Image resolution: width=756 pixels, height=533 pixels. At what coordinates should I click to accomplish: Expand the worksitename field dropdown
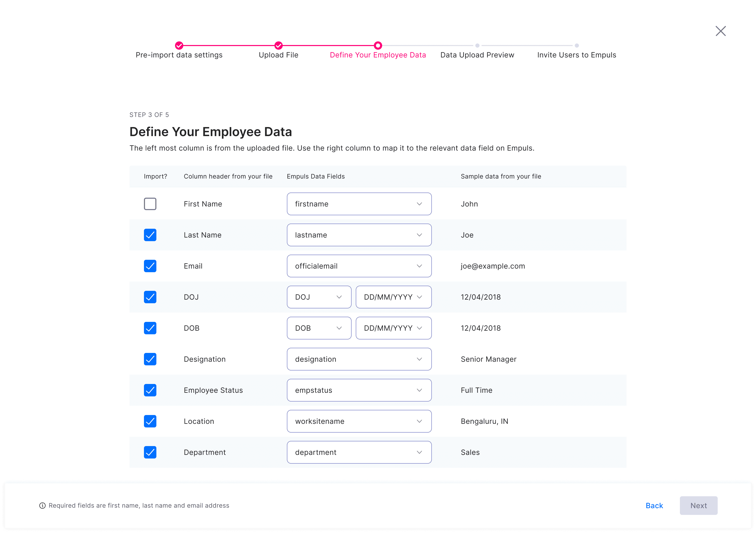pos(359,421)
